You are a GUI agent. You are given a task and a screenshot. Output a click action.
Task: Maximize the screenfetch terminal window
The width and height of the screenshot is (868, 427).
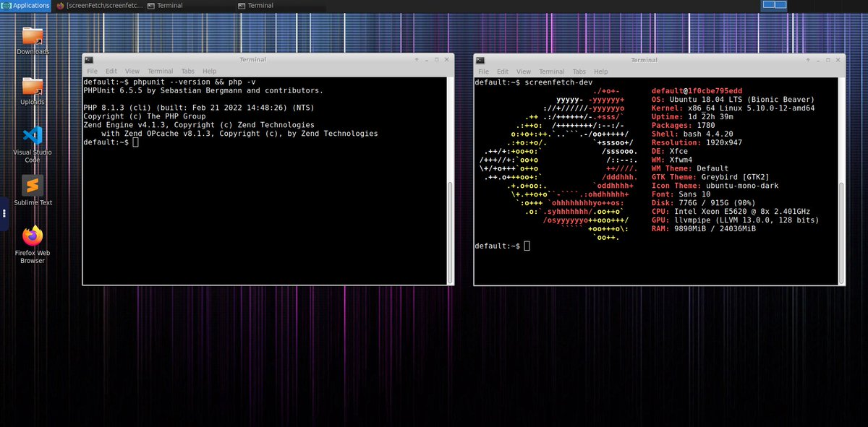[x=827, y=60]
